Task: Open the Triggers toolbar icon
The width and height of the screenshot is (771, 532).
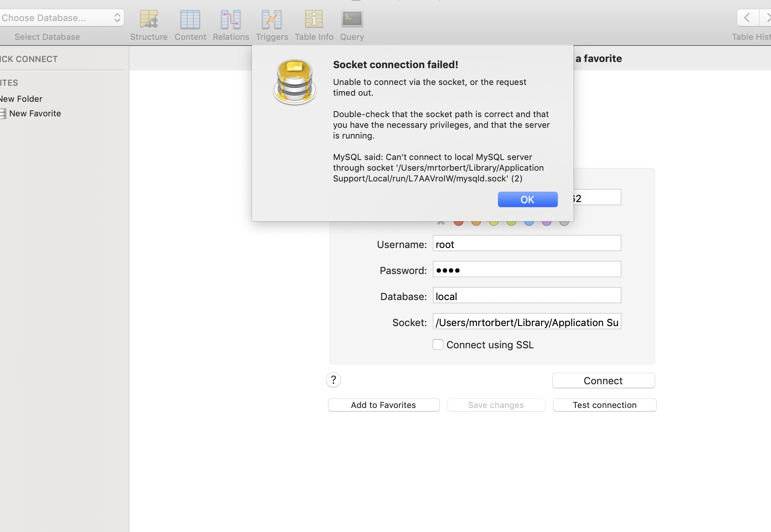Action: point(272,20)
